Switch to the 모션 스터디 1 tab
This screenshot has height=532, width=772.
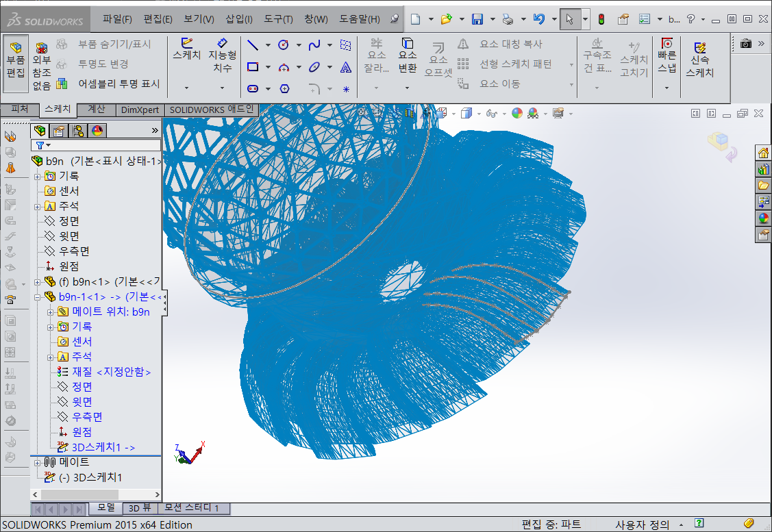click(192, 507)
